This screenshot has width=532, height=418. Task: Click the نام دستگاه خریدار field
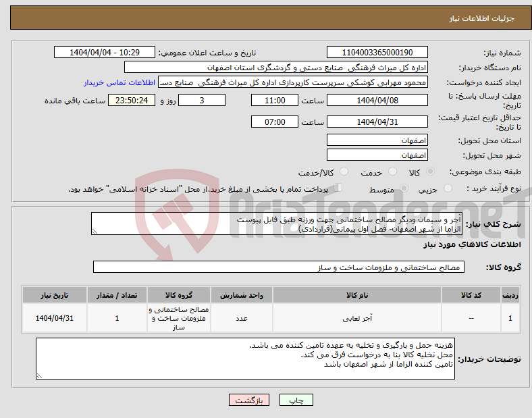pyautogui.click(x=276, y=67)
